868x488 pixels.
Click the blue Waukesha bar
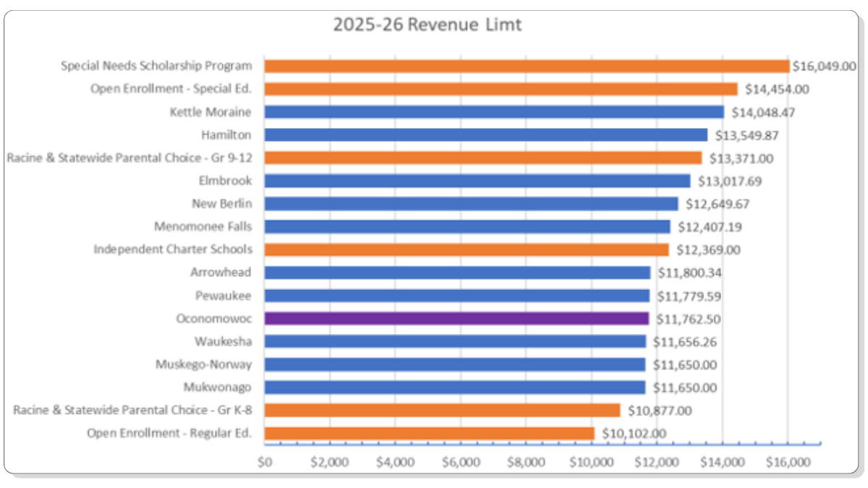click(455, 341)
